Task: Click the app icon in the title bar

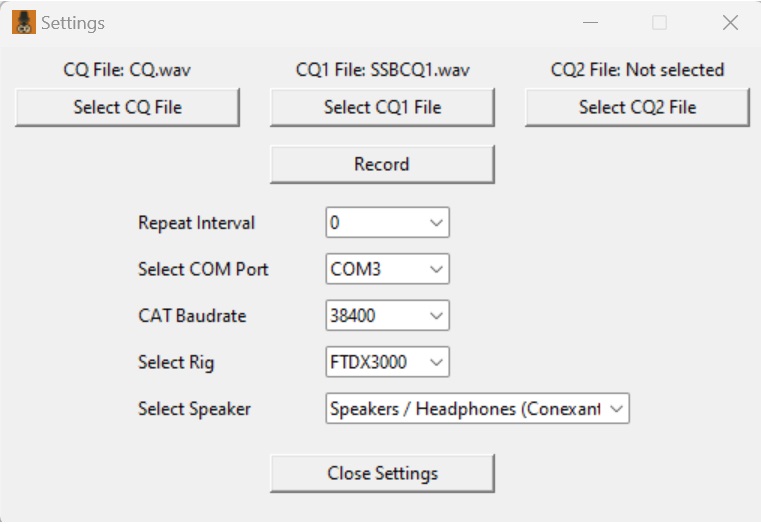Action: (24, 22)
